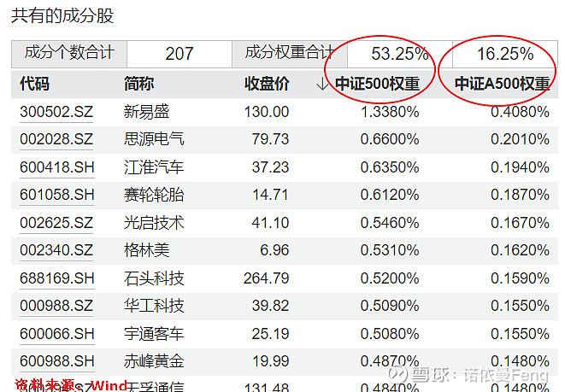Click the A500 weight value 0.1620%
This screenshot has height=392, width=565.
[520, 250]
